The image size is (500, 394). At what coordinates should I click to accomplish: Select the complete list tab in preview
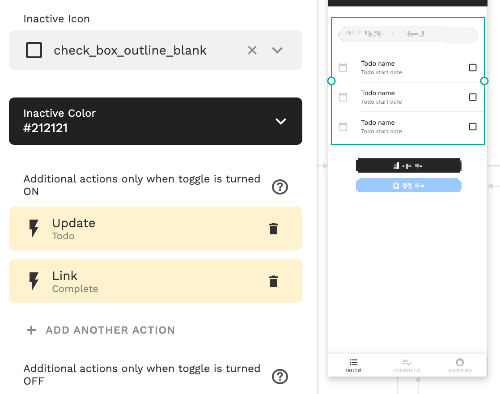[x=407, y=365]
